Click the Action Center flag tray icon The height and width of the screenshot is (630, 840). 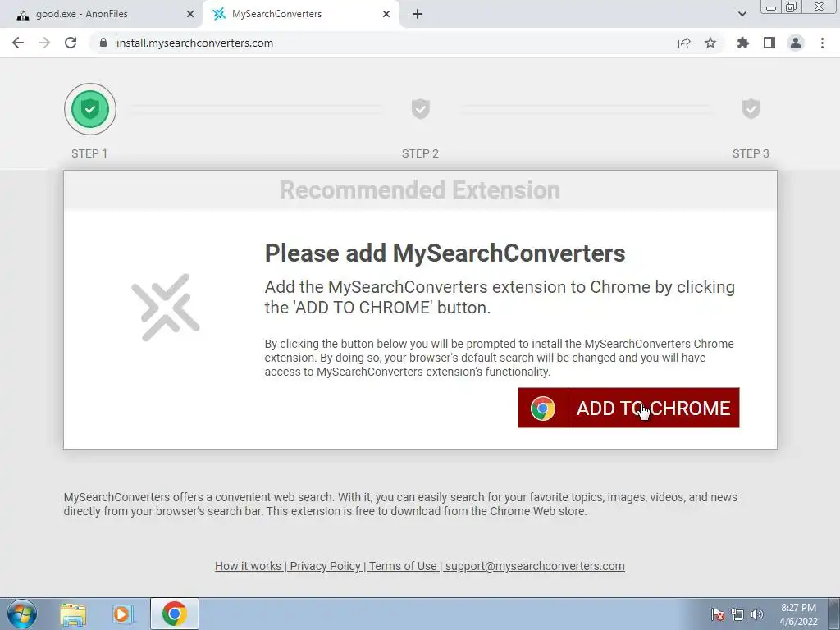(x=717, y=614)
